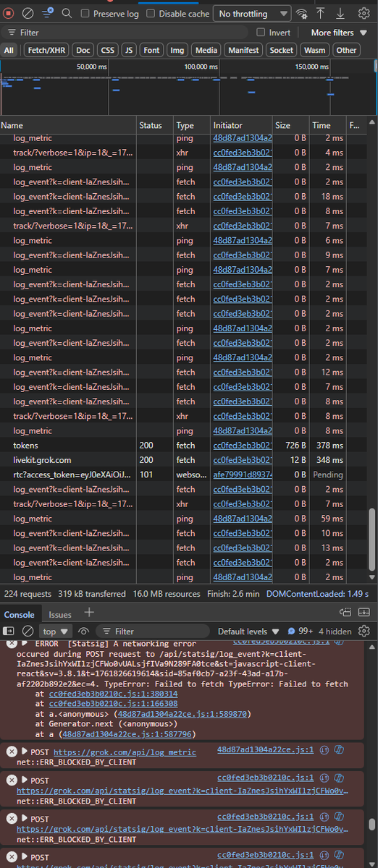Click the 4 hidden messages label
The image size is (378, 868).
pyautogui.click(x=335, y=631)
